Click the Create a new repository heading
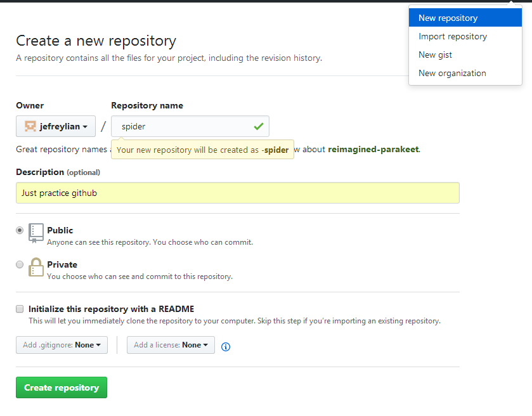This screenshot has width=532, height=416. [x=96, y=41]
